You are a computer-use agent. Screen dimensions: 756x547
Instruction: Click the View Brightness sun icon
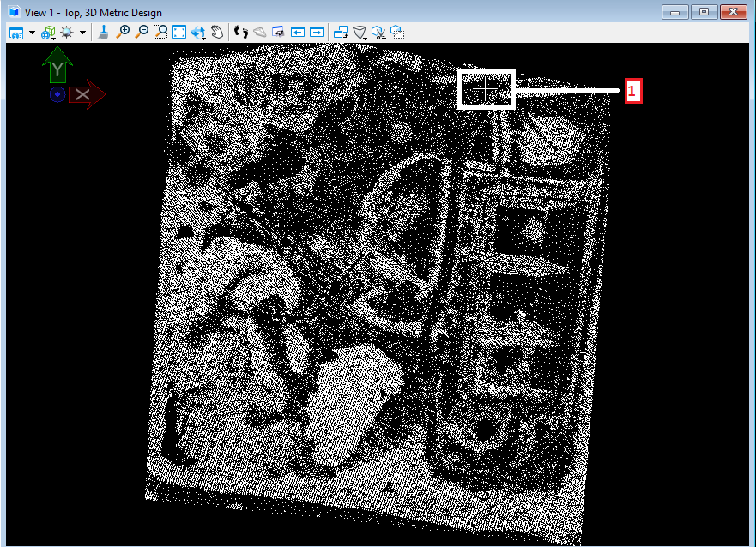point(67,33)
